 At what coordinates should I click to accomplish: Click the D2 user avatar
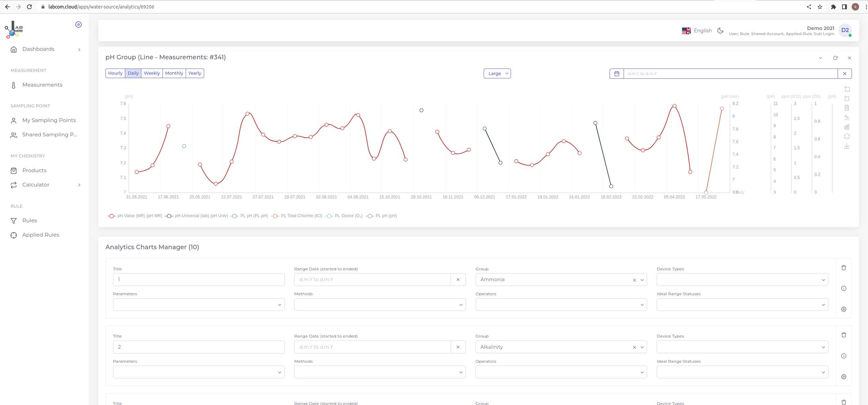[x=845, y=30]
